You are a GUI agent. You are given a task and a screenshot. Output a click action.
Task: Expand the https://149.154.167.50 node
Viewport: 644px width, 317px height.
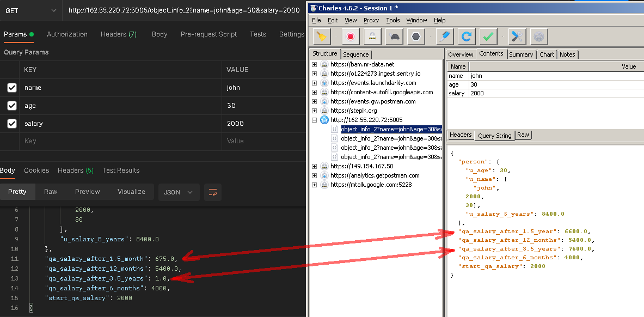tap(315, 166)
